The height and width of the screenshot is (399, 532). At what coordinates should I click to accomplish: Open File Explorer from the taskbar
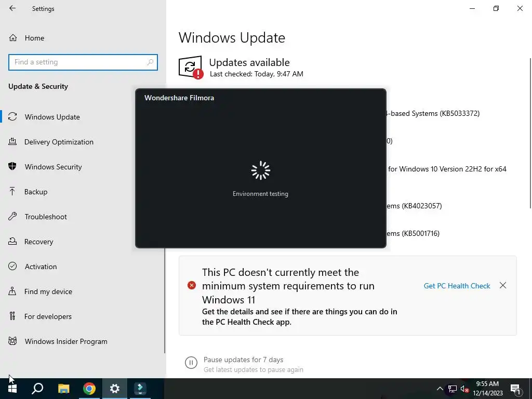63,389
